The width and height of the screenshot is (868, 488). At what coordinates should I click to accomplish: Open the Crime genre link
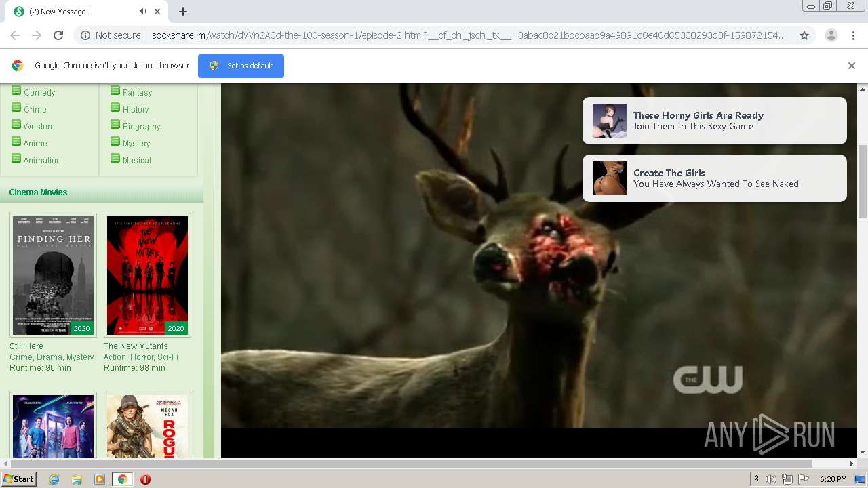[35, 110]
